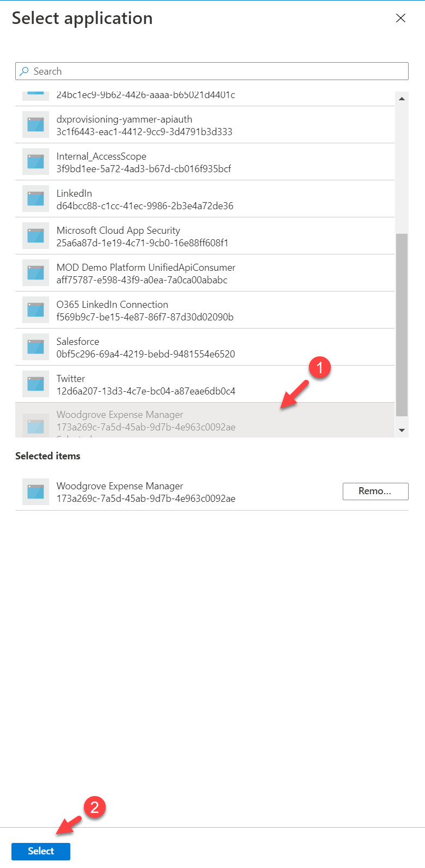Click the Twitter app icon
425x868 pixels.
coord(35,384)
